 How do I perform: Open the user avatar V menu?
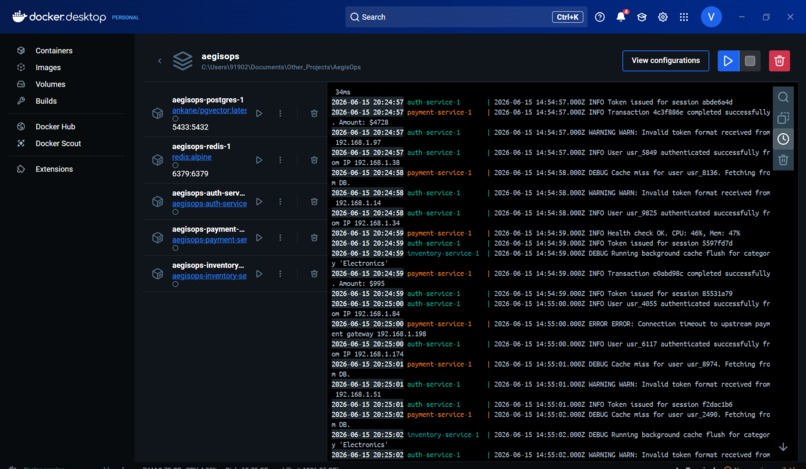[x=711, y=17]
